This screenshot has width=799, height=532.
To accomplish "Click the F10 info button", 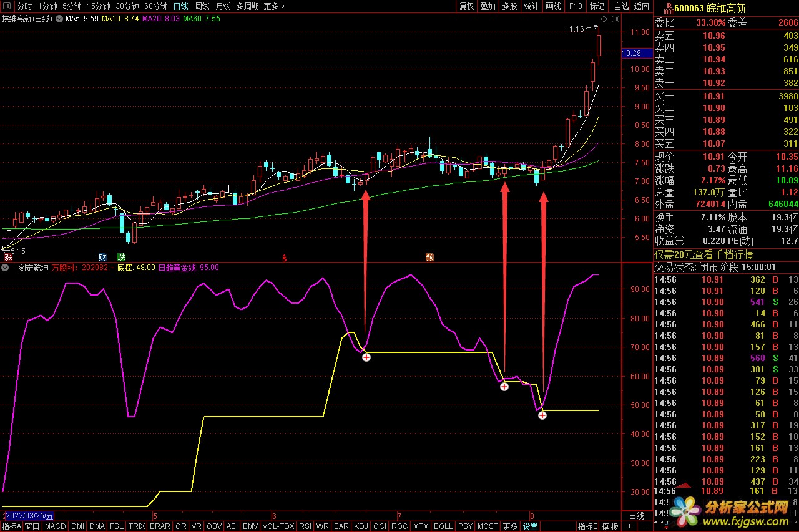I will tap(575, 6).
